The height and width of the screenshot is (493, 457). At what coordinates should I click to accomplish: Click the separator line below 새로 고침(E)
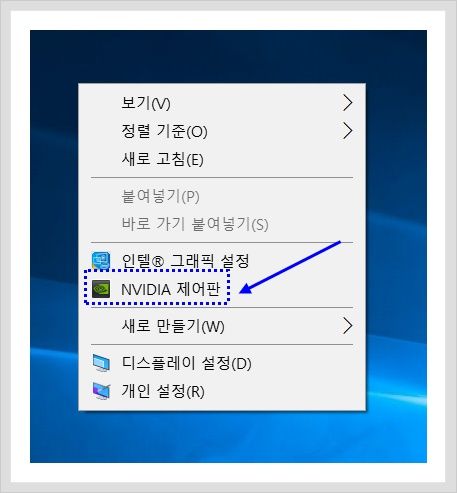click(x=222, y=178)
